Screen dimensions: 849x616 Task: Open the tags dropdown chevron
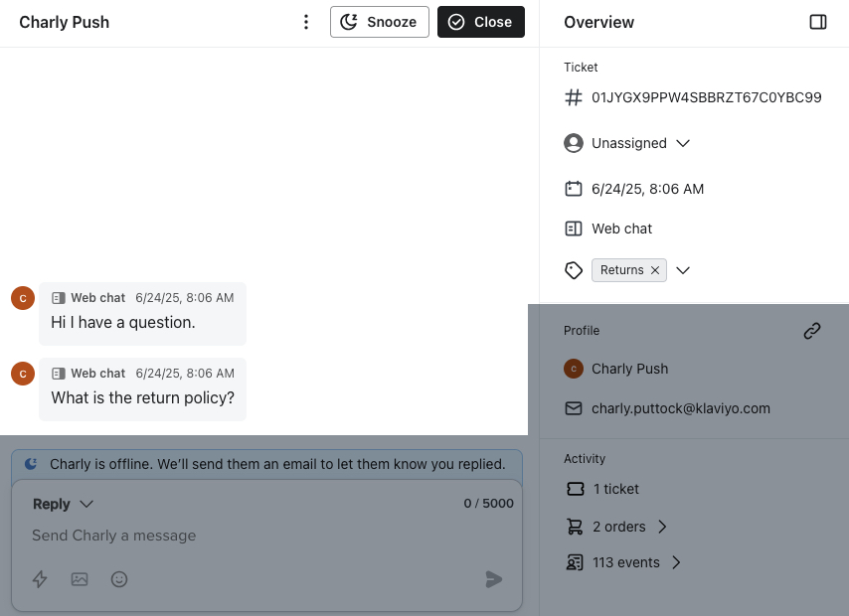[x=683, y=270]
